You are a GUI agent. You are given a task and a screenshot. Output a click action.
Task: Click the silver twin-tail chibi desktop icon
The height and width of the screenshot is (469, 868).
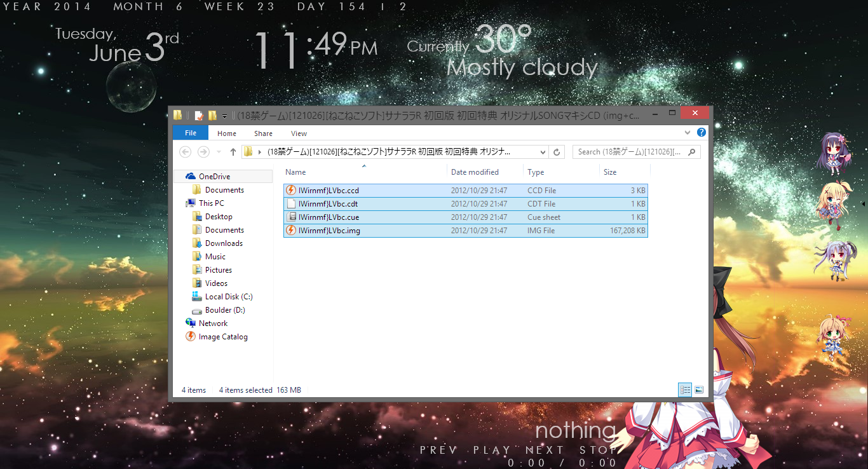click(x=836, y=261)
